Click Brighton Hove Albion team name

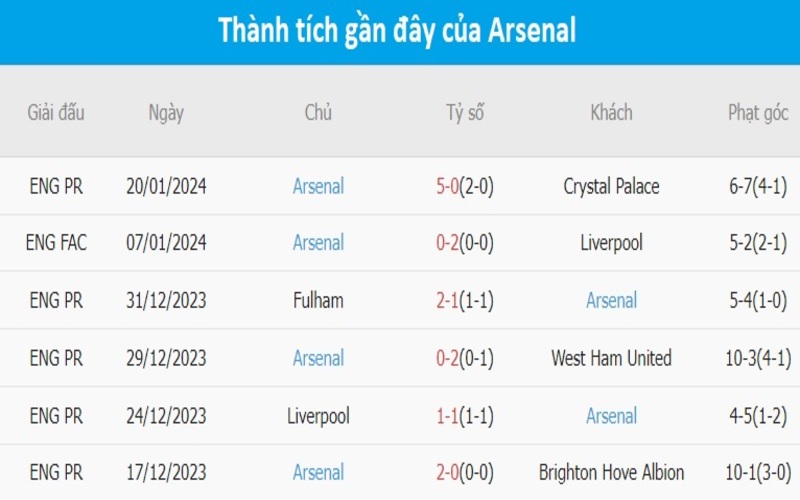click(611, 472)
